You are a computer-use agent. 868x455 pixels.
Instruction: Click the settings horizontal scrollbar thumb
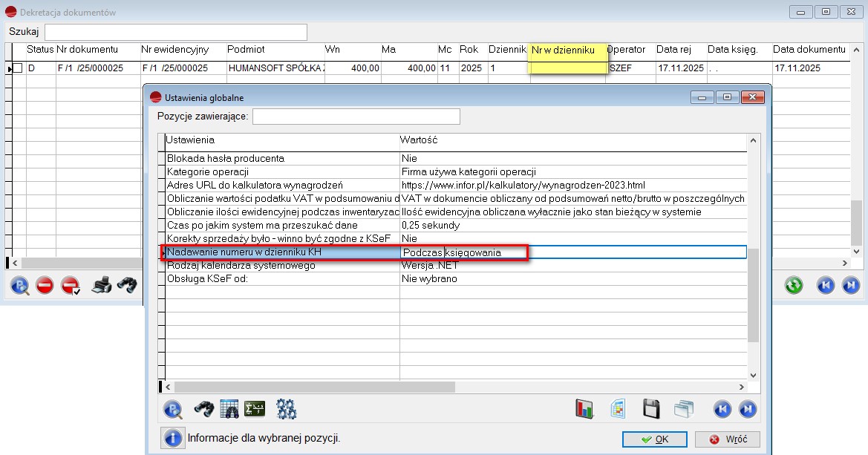point(312,387)
